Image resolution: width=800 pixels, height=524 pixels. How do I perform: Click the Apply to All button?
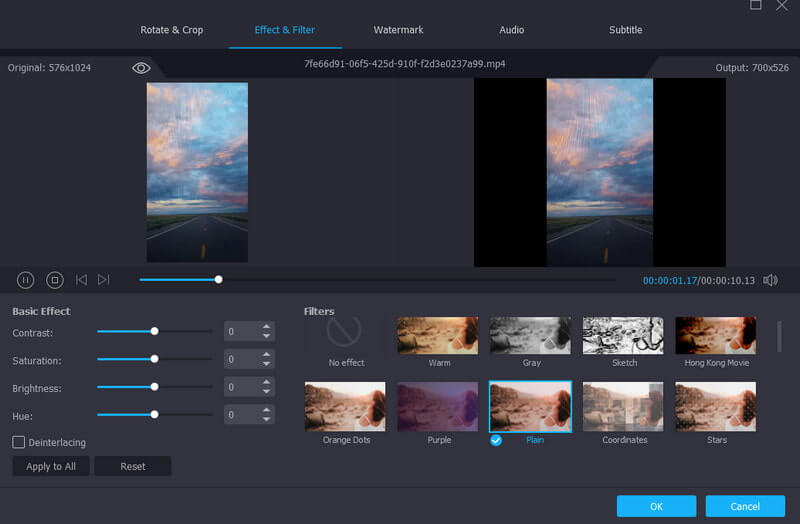point(51,466)
